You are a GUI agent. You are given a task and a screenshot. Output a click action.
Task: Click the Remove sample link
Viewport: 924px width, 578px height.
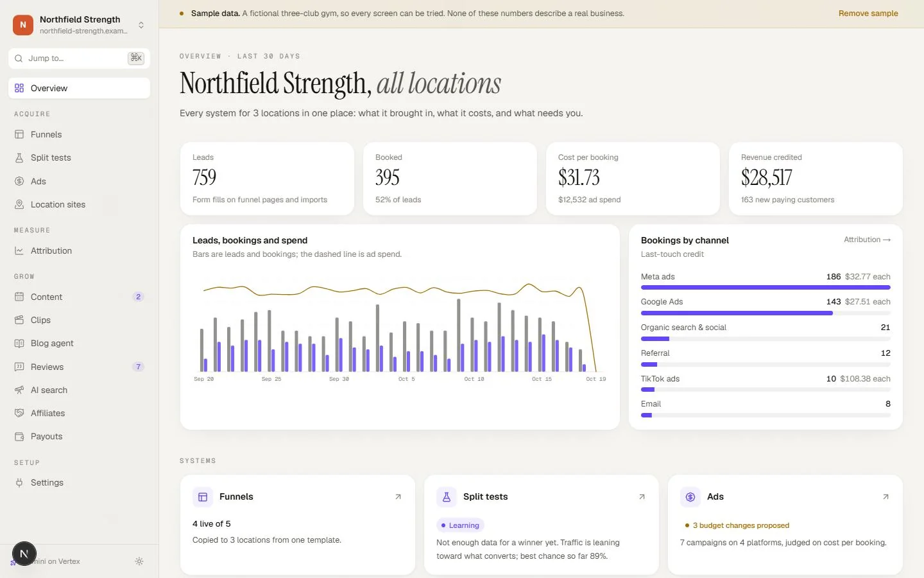(868, 13)
